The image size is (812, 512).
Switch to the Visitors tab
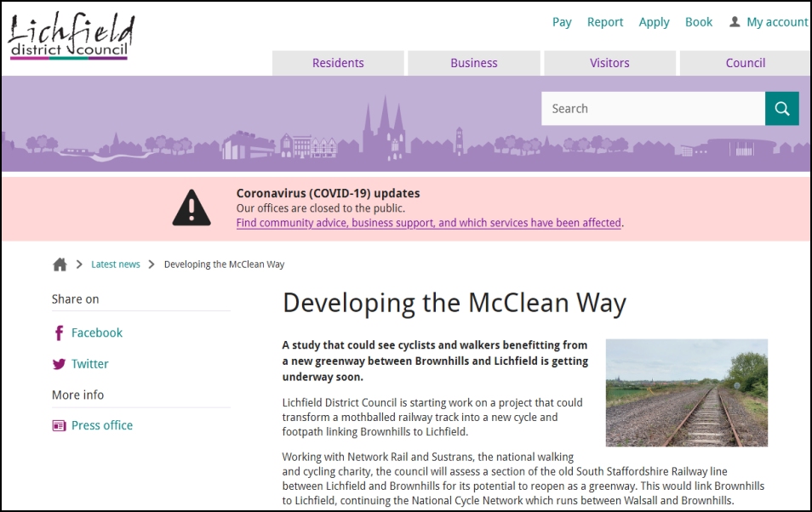(x=609, y=63)
